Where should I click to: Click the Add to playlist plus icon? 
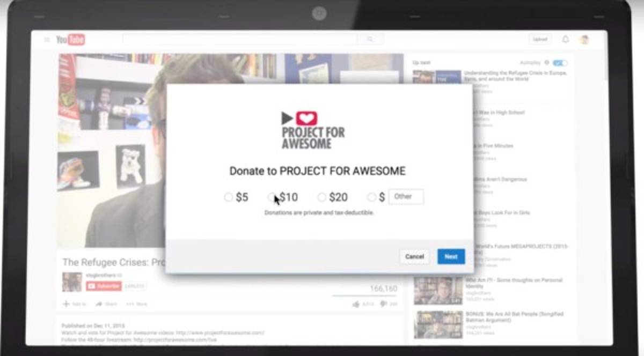[64, 303]
